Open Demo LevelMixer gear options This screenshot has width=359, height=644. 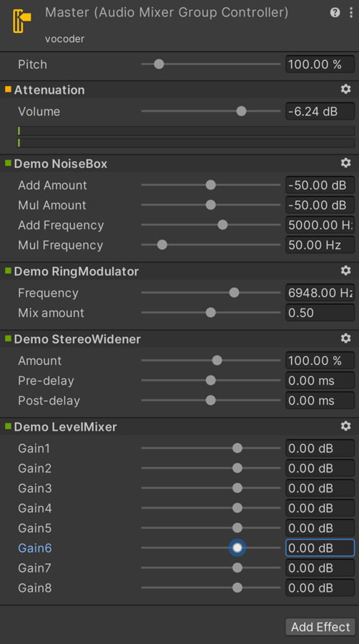point(346,426)
